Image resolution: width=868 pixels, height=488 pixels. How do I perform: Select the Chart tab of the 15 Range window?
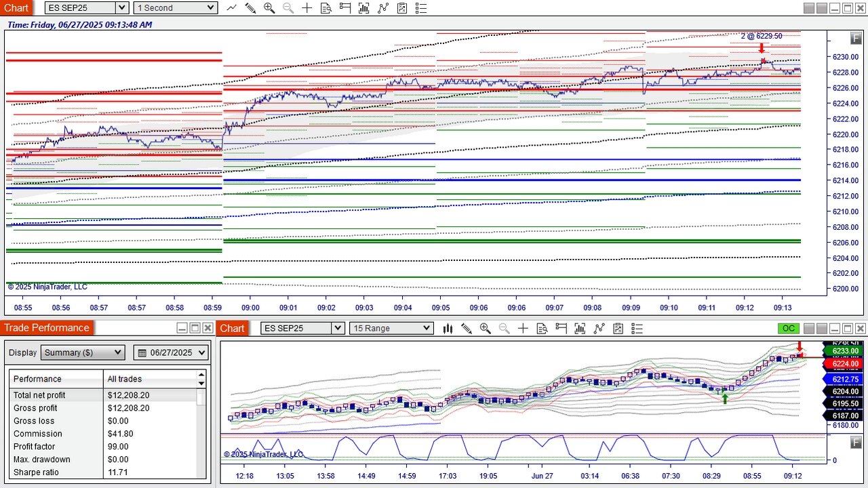(x=232, y=328)
